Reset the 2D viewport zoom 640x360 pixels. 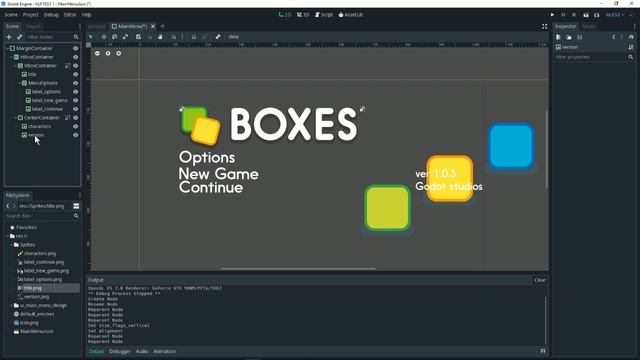tap(108, 53)
